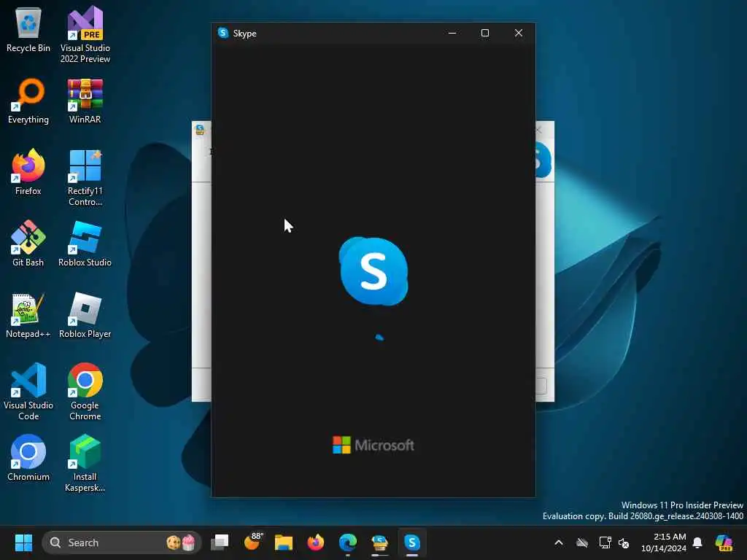Viewport: 747px width, 560px height.
Task: Open the Git Bash desktop icon
Action: click(x=28, y=244)
